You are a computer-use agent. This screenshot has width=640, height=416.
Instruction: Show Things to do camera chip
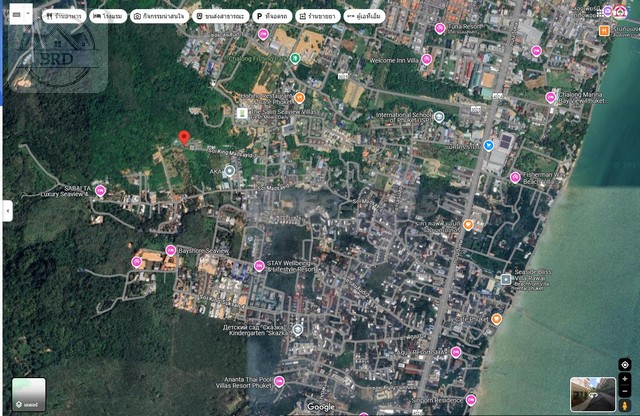tap(159, 16)
